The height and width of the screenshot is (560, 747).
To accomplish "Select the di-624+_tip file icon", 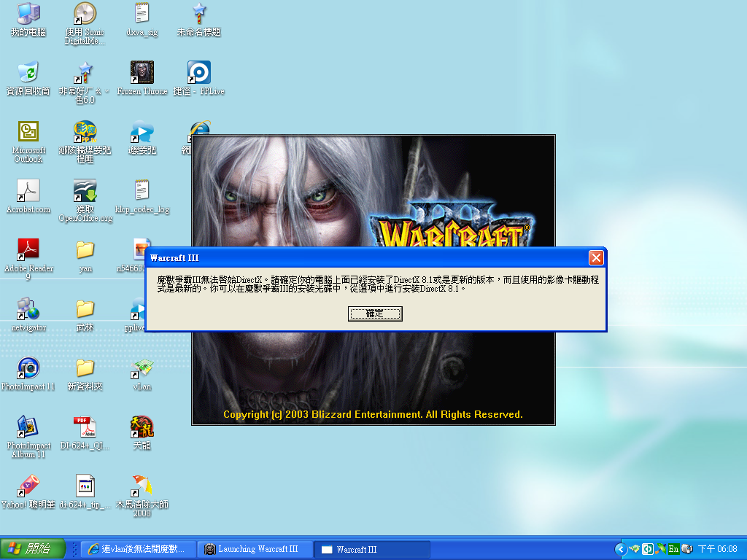I will (85, 492).
